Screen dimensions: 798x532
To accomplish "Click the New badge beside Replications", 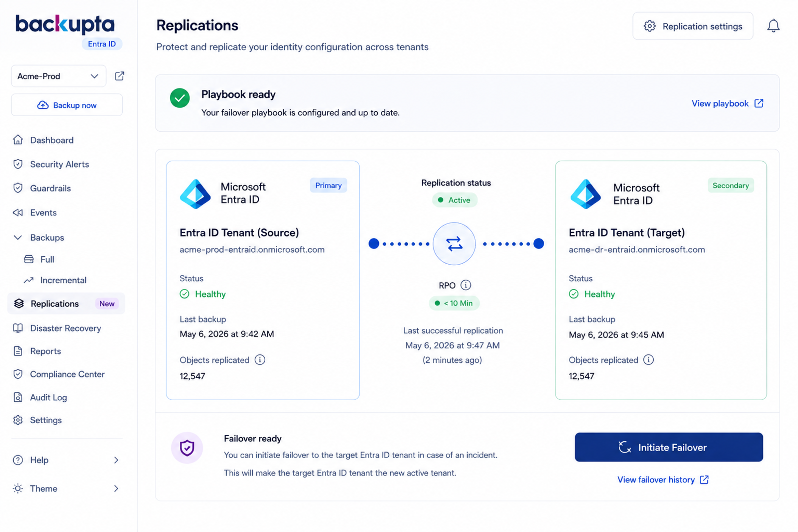I will (x=107, y=304).
